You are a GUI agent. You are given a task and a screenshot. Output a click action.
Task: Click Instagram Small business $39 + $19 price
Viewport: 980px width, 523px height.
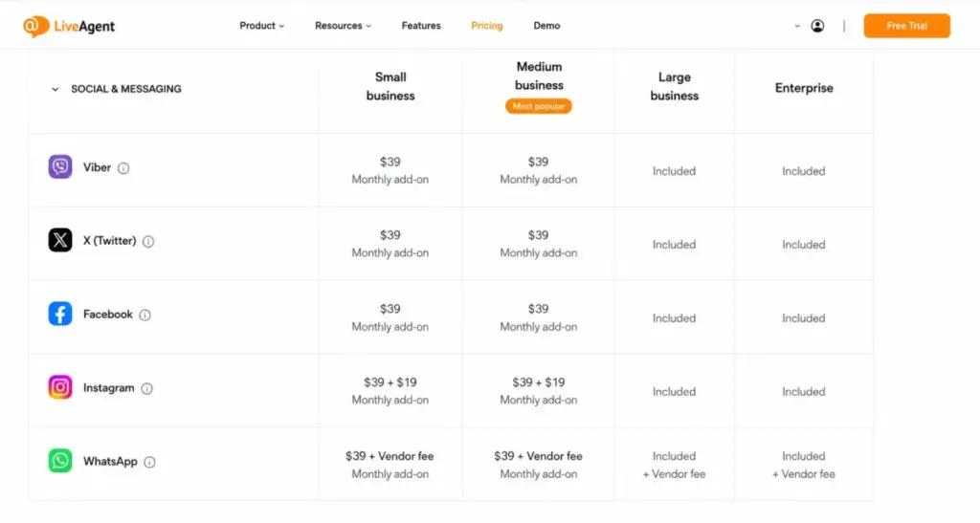390,381
